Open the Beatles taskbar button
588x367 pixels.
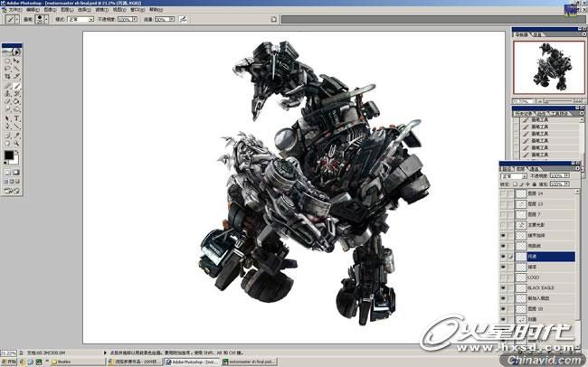(78, 362)
